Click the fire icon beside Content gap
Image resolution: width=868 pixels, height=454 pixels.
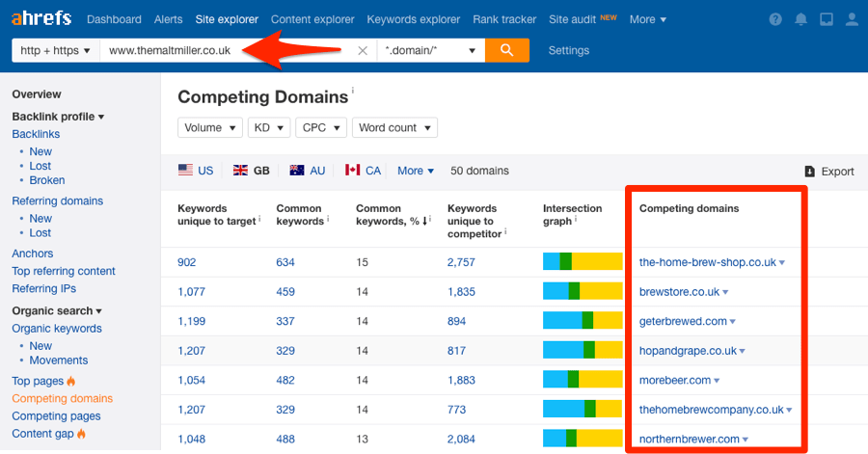click(x=81, y=434)
